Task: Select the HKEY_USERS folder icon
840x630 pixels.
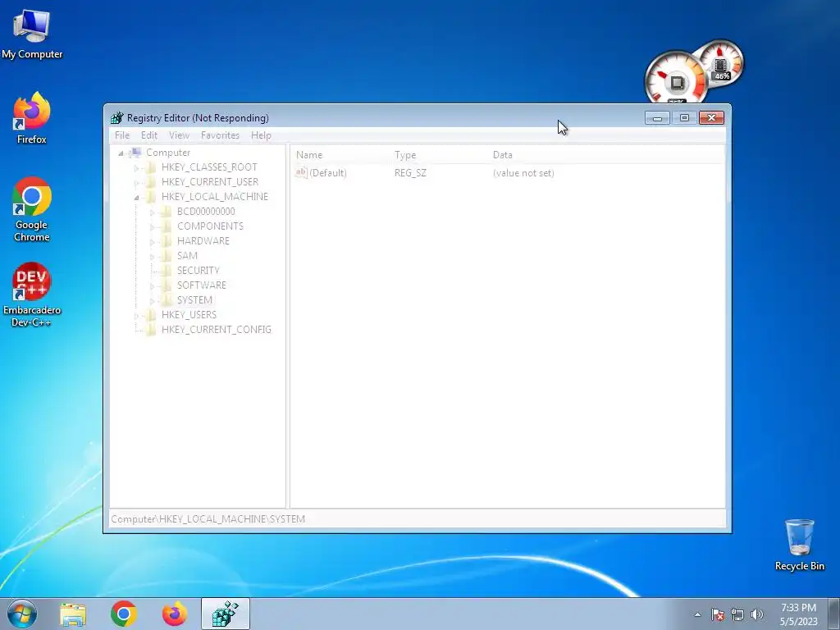Action: (151, 314)
